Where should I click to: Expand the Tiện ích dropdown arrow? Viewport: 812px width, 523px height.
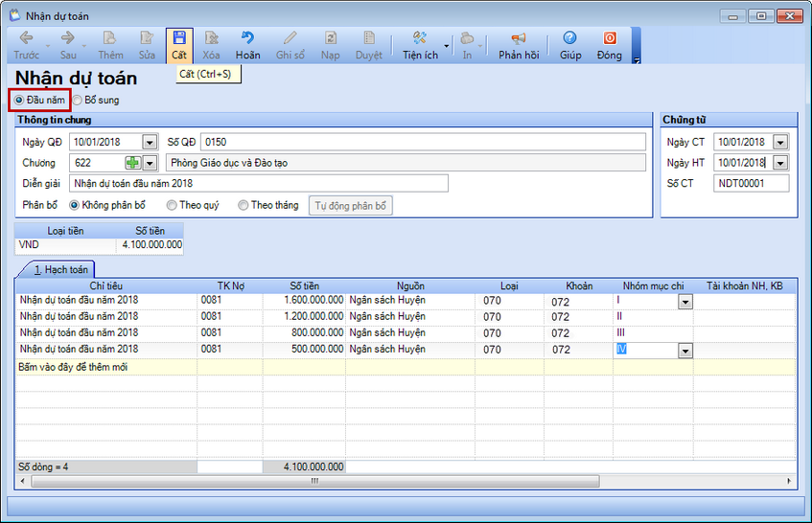pyautogui.click(x=447, y=46)
